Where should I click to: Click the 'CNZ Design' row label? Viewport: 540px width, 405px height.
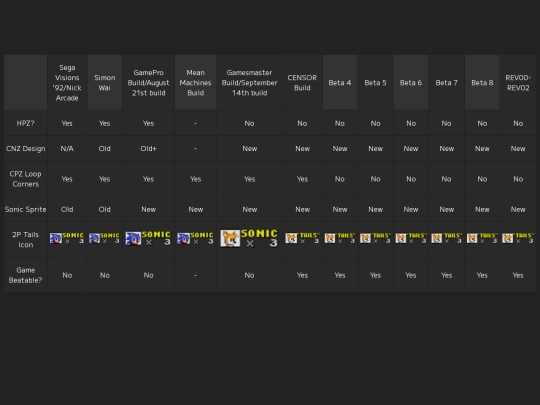coord(25,148)
